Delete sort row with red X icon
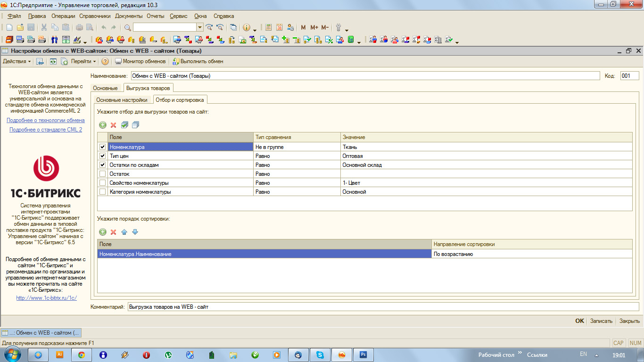 pos(113,232)
